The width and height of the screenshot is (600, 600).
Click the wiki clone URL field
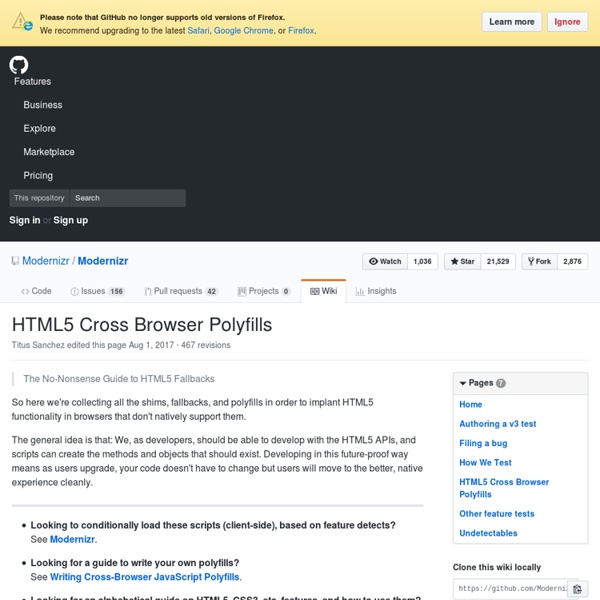click(510, 589)
